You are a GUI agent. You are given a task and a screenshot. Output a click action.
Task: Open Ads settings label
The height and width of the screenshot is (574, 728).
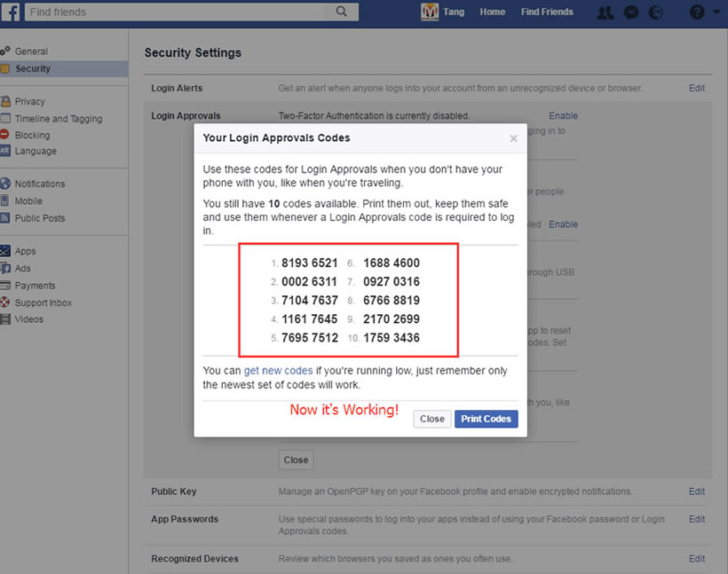[23, 268]
